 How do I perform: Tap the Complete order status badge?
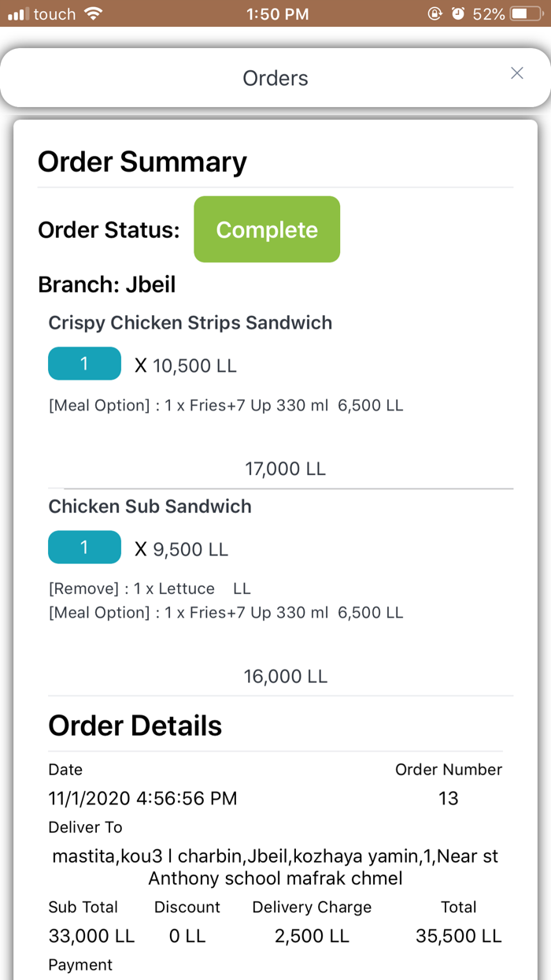267,229
